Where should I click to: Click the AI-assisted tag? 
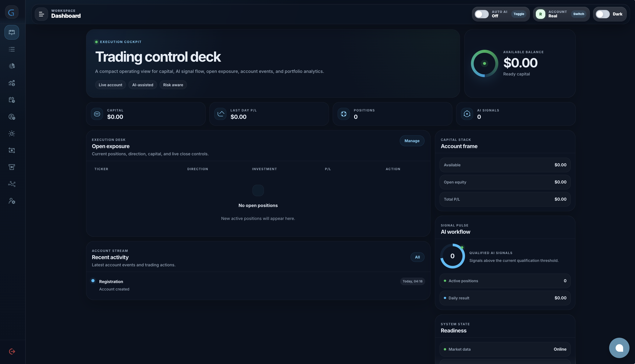tap(143, 85)
